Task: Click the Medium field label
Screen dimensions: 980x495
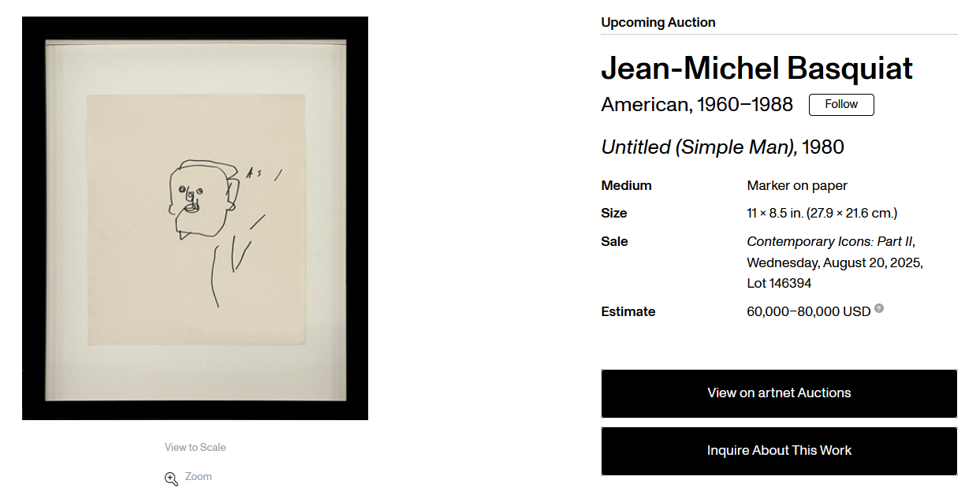Action: click(x=626, y=186)
